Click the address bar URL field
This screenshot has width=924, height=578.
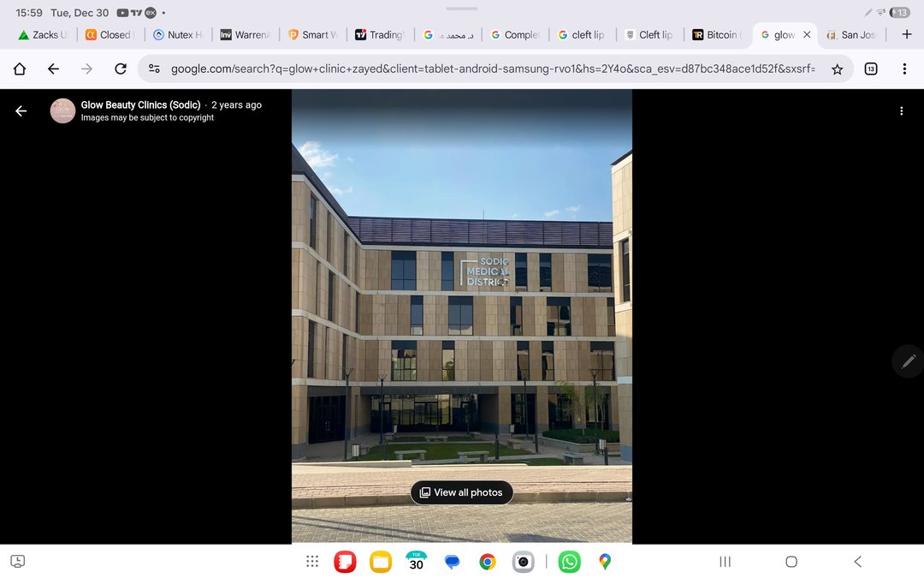click(x=492, y=69)
